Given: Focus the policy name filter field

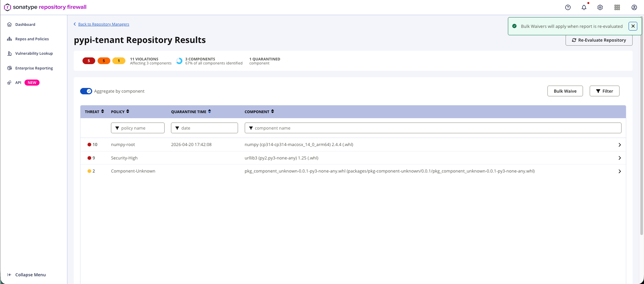Looking at the screenshot, I should (138, 128).
